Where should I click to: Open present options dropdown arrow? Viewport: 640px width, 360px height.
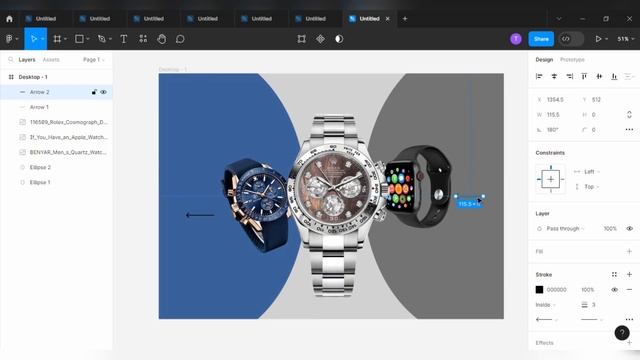[607, 39]
